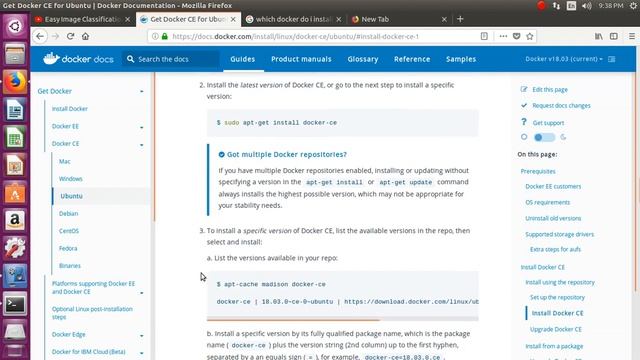Viewport: 640px width, 360px height.
Task: Go back using the browser back arrow
Action: (40, 36)
